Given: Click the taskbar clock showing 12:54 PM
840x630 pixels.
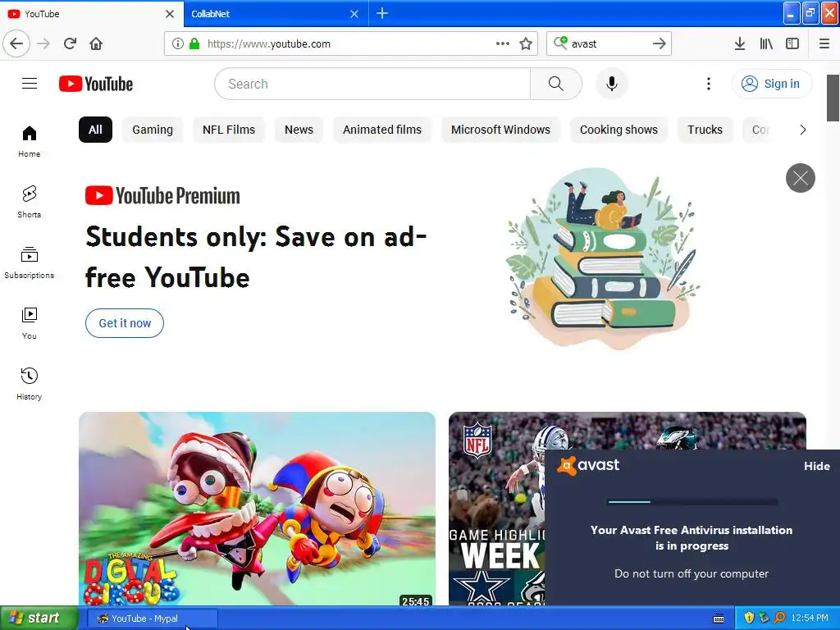Looking at the screenshot, I should click(810, 619).
